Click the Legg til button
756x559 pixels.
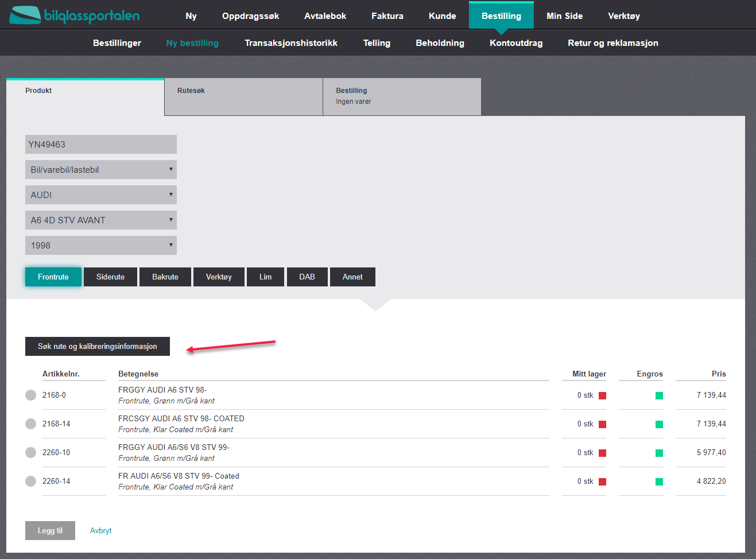pyautogui.click(x=50, y=531)
